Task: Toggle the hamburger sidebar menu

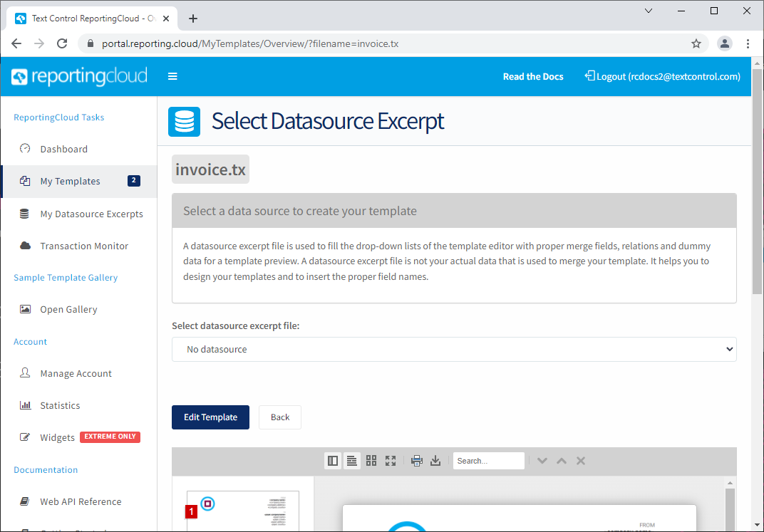Action: click(x=172, y=76)
